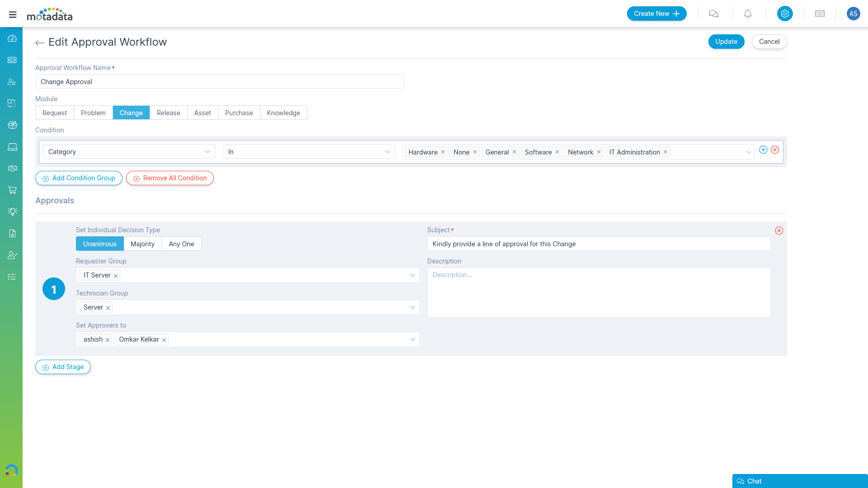Open the hamburger navigation menu
868x488 pixels.
pos(13,14)
